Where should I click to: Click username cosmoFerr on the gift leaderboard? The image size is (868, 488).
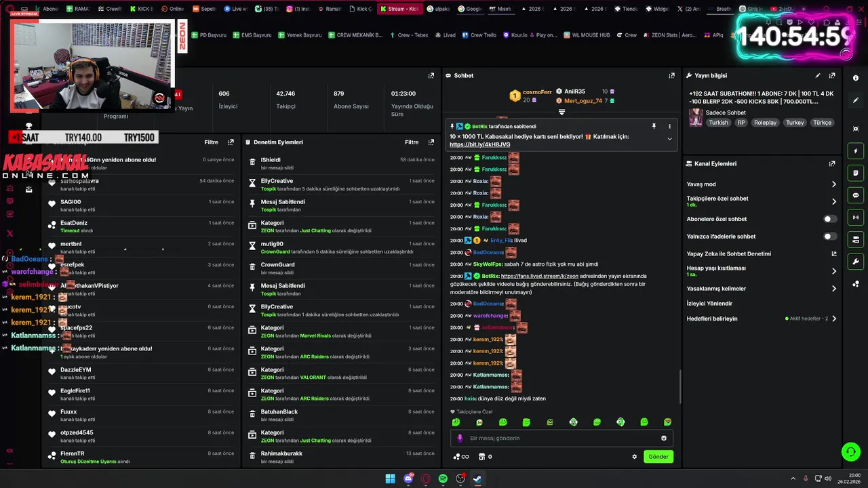click(537, 92)
